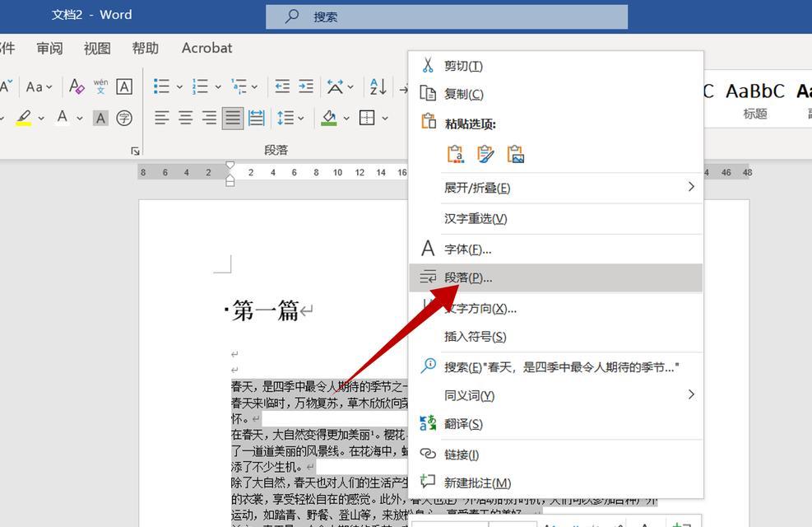The width and height of the screenshot is (812, 527).
Task: Open the Font dialog via 字体(F)
Action: click(555, 250)
